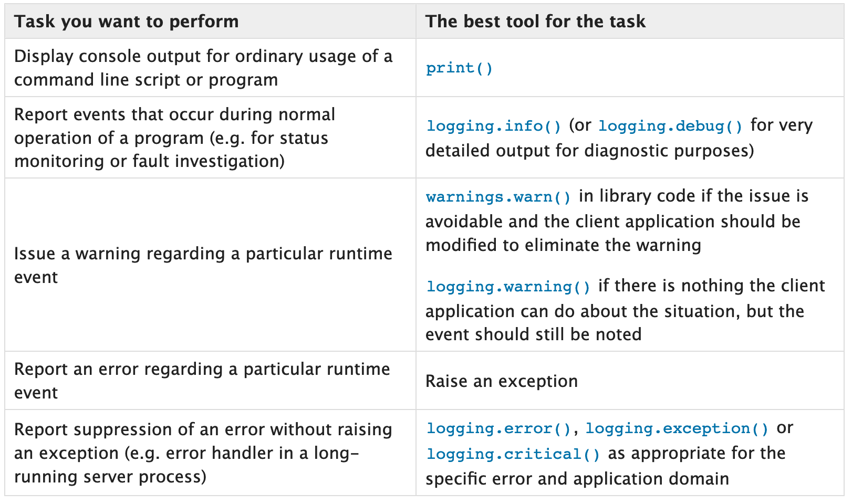Image resolution: width=852 pixels, height=504 pixels.
Task: Select the "Report an error regarding" cell
Action: [x=202, y=381]
